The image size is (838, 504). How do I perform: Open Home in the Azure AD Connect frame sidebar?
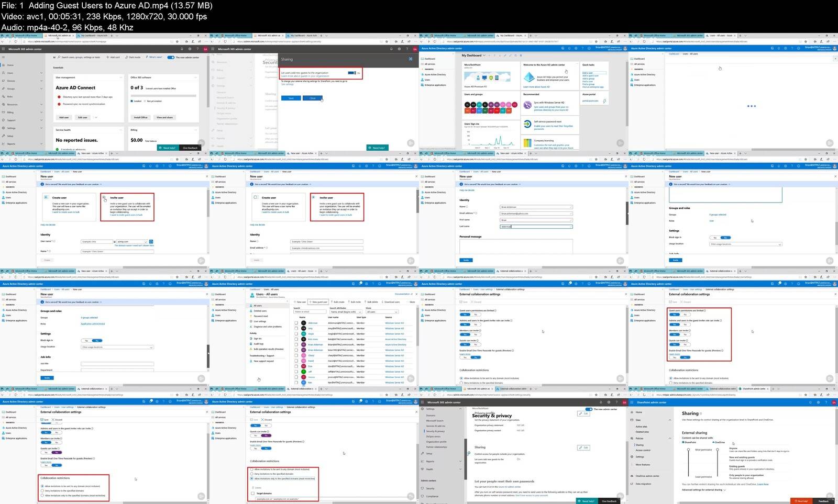(x=10, y=65)
